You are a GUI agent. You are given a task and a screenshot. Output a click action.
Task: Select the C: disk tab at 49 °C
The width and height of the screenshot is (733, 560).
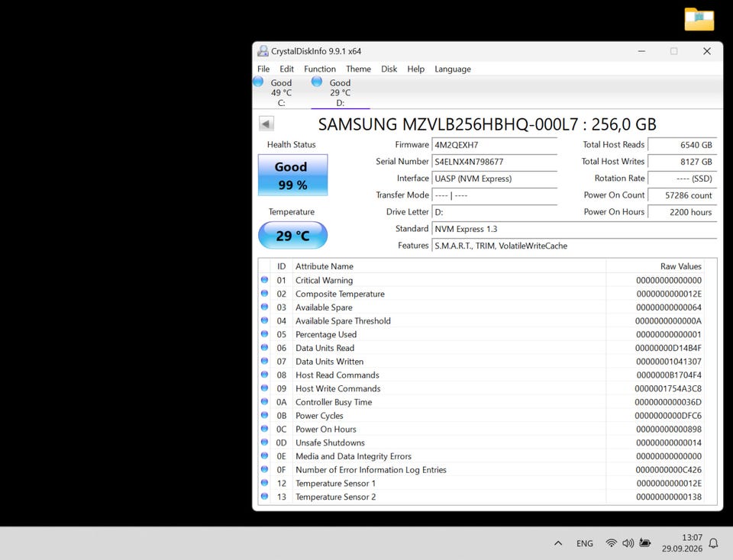pos(280,92)
